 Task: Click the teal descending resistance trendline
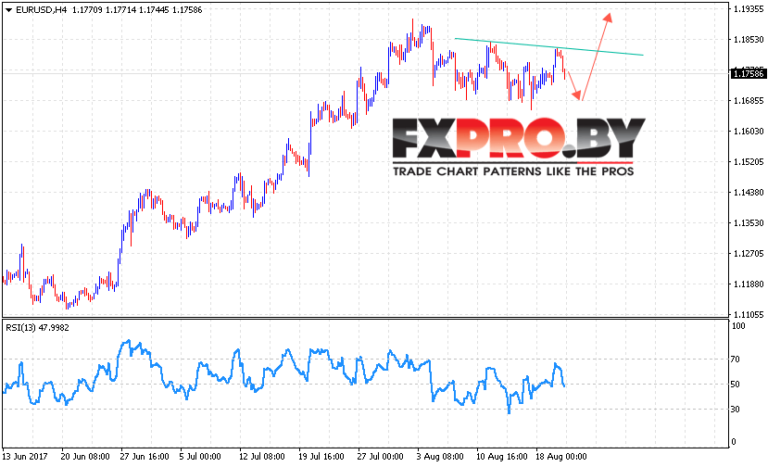pos(549,47)
